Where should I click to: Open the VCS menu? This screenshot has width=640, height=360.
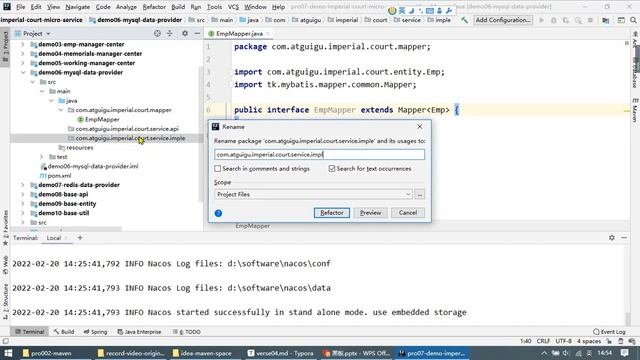point(233,7)
